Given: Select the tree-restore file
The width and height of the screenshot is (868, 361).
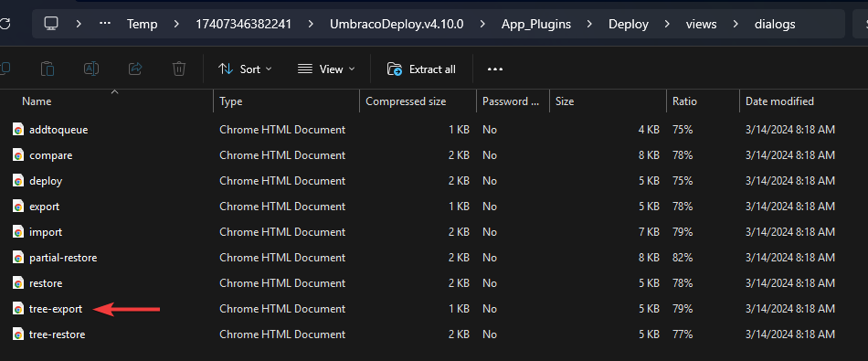Looking at the screenshot, I should 57,334.
